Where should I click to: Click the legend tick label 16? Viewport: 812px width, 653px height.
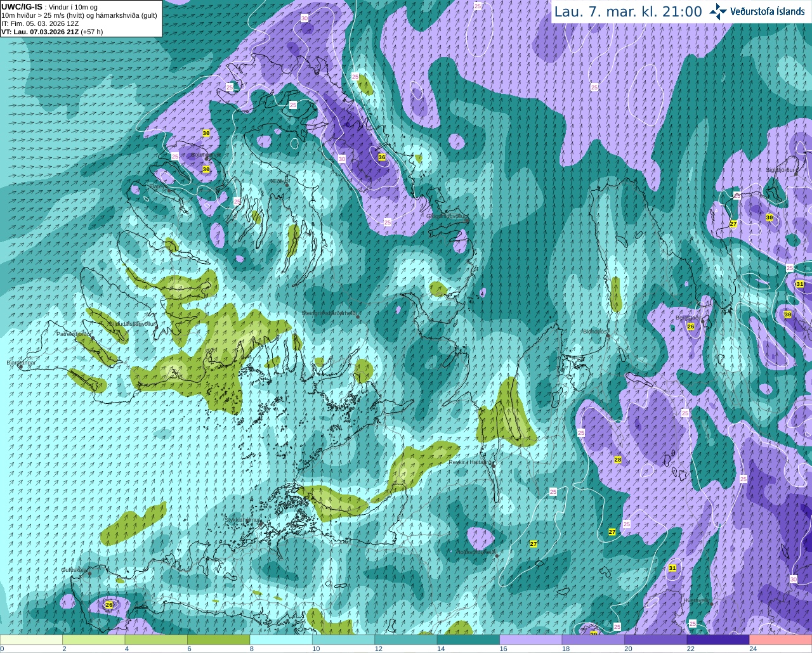tap(503, 649)
